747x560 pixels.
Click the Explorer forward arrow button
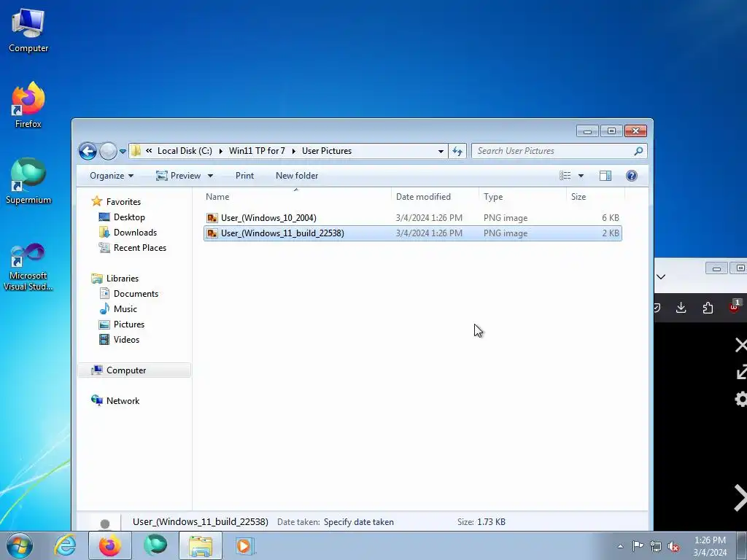click(x=108, y=152)
